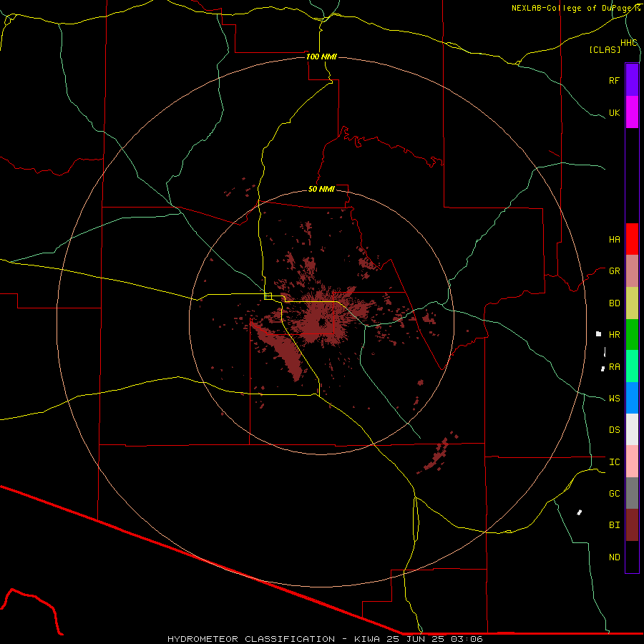Click the GC gray legend swatch
The image size is (644, 644).
pyautogui.click(x=632, y=493)
